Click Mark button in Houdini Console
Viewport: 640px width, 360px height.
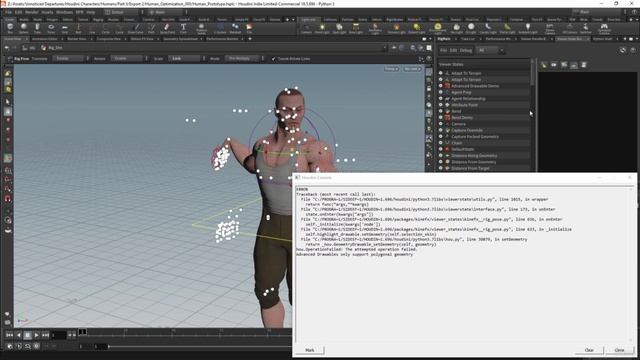(310, 350)
